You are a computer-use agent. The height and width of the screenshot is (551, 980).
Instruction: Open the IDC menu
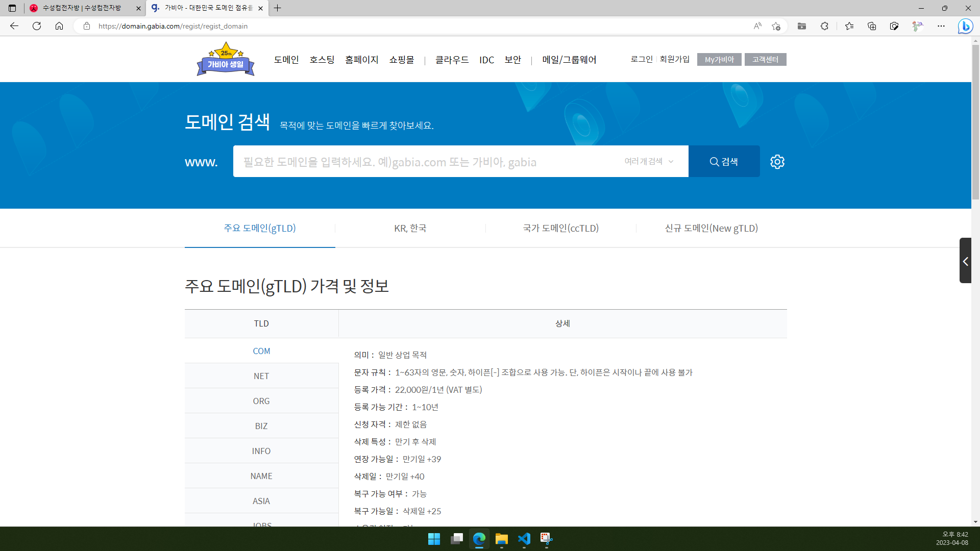[x=487, y=60]
